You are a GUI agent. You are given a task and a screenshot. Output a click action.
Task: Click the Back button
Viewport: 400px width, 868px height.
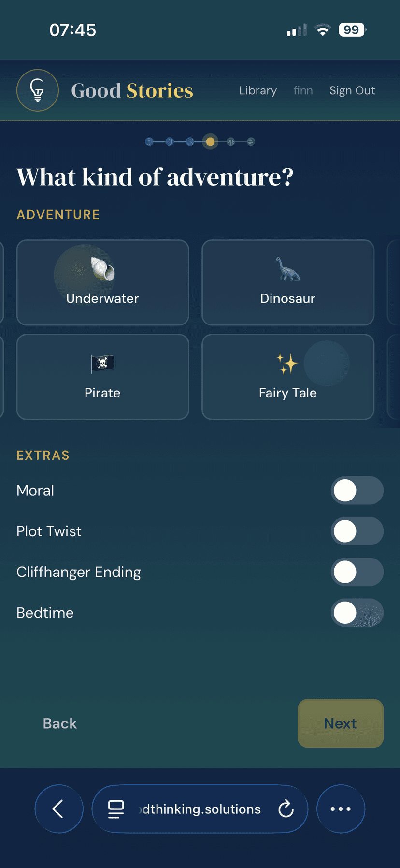click(x=59, y=723)
